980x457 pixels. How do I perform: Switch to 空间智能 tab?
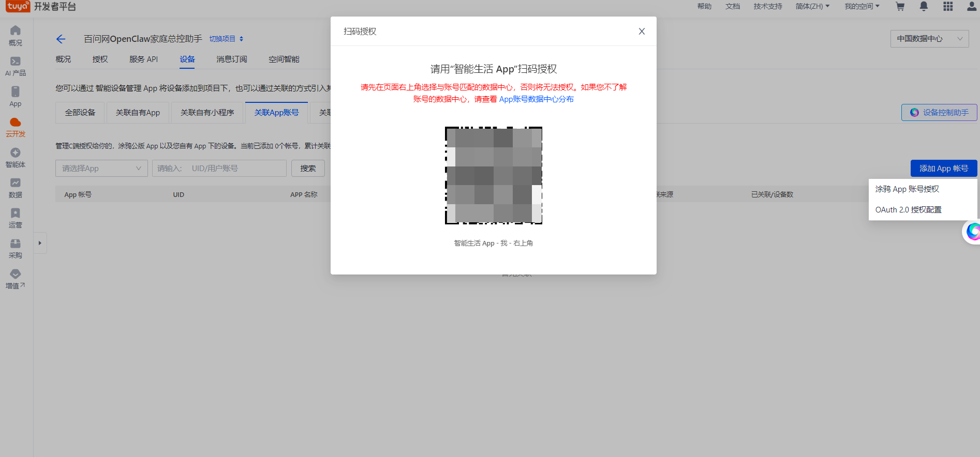point(284,59)
